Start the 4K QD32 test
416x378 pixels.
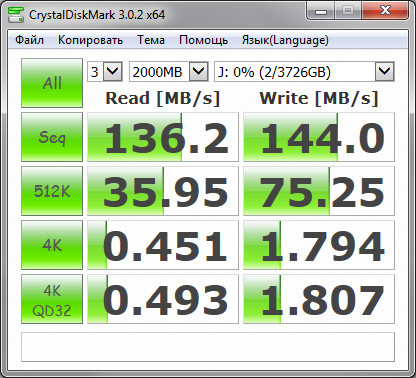click(x=52, y=299)
